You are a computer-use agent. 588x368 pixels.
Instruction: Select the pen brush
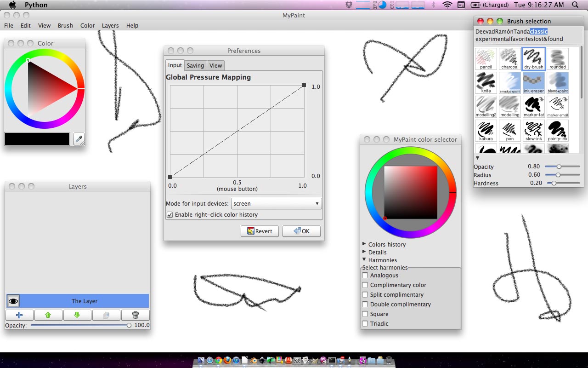pyautogui.click(x=510, y=131)
